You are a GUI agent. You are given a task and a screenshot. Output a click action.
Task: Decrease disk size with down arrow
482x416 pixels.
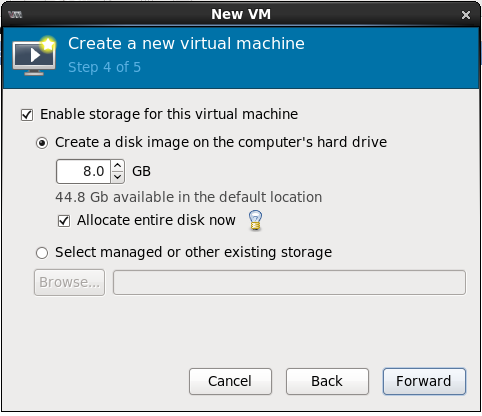pos(117,177)
